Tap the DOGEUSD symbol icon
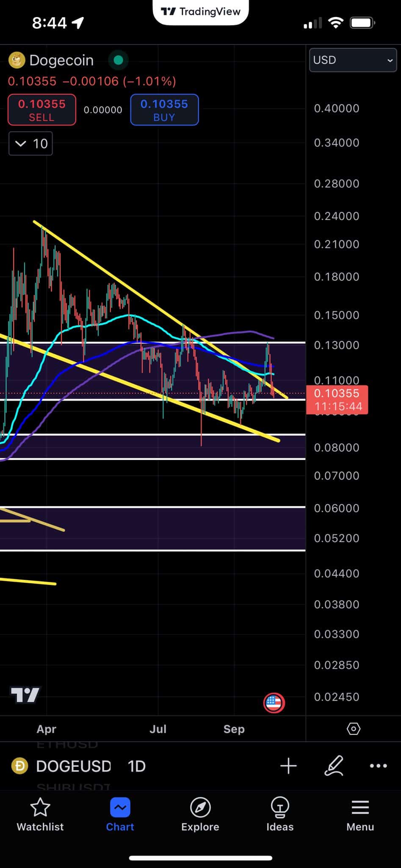 pos(19,766)
